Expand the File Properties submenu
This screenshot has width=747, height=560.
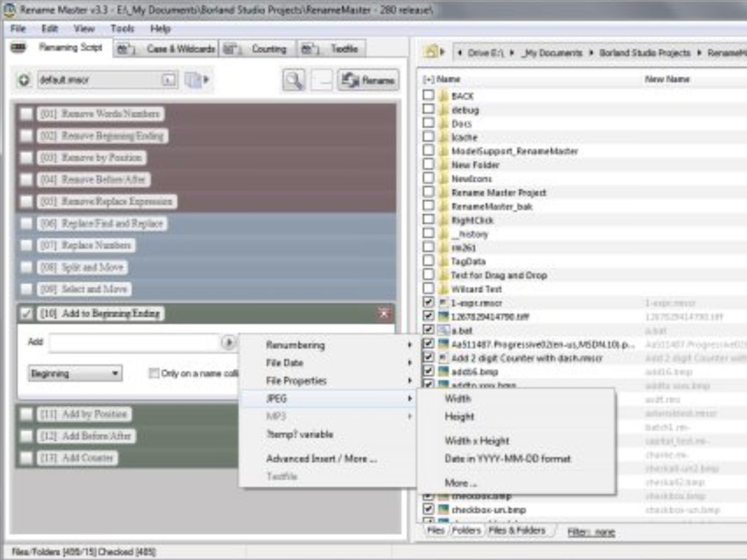[x=328, y=380]
